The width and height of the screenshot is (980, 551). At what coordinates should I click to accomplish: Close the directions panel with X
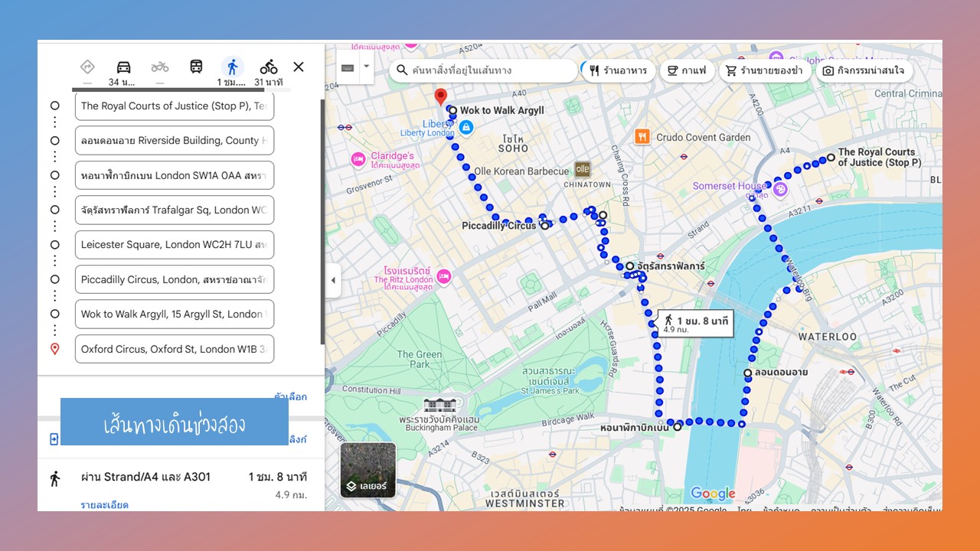tap(299, 67)
